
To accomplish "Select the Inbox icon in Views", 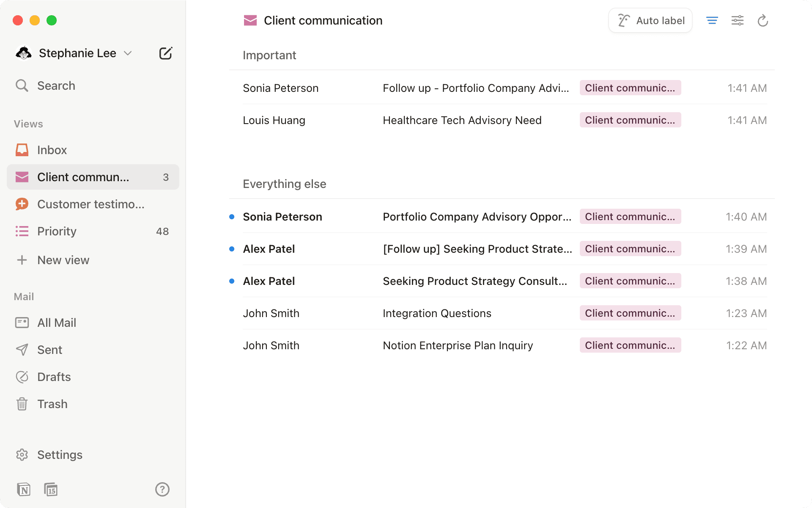I will pyautogui.click(x=22, y=149).
